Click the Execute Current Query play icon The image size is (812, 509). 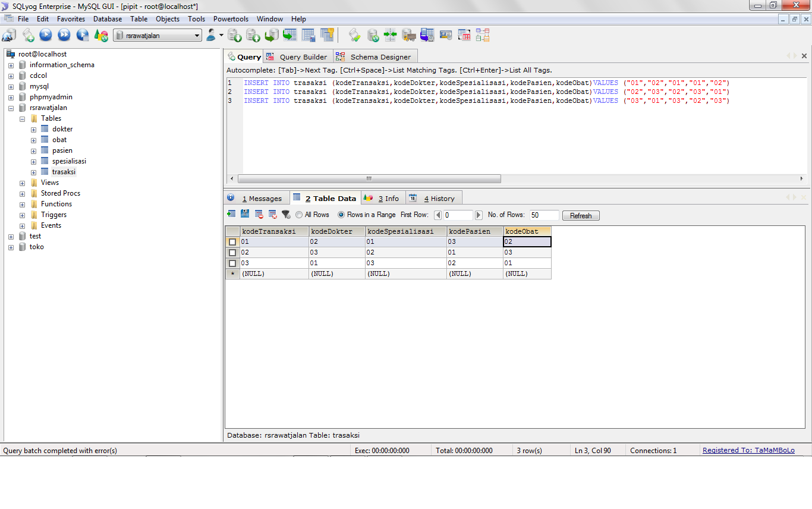(x=46, y=35)
